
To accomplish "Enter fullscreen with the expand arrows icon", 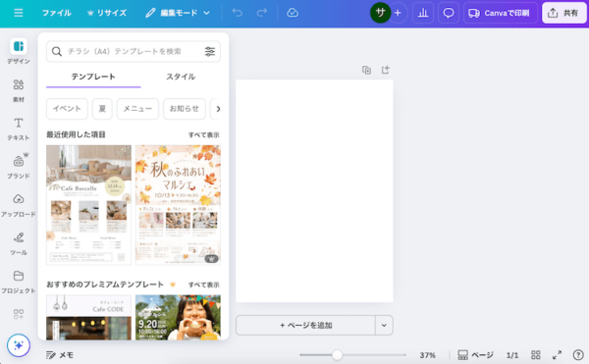I will pyautogui.click(x=557, y=355).
